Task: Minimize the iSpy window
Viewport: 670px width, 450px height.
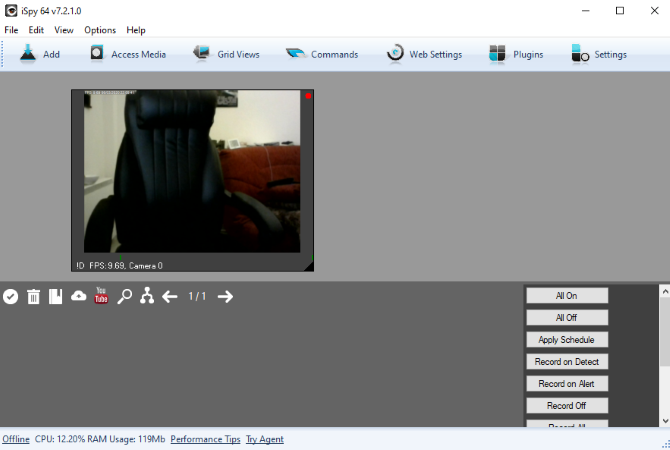Action: pos(586,11)
